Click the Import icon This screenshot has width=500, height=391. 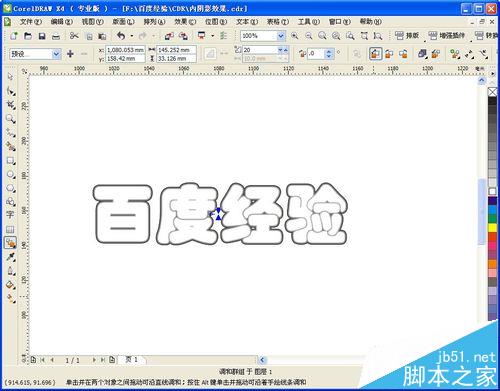[x=169, y=36]
